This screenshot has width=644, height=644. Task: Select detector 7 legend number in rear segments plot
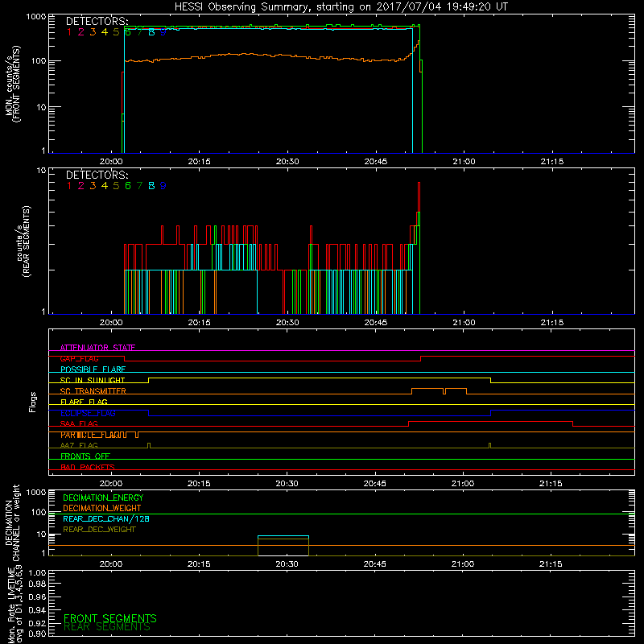coord(139,186)
